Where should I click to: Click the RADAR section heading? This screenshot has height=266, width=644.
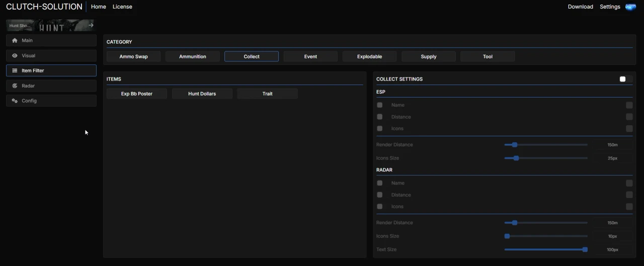384,170
